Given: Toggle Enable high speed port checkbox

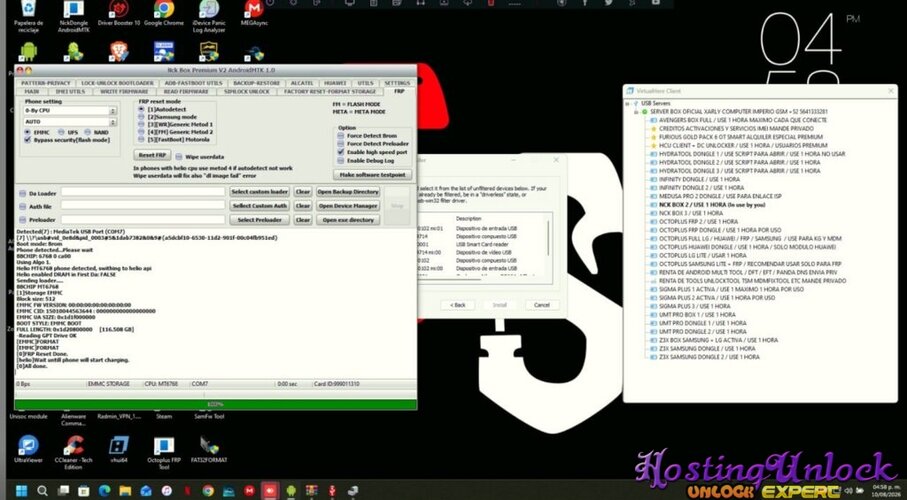Looking at the screenshot, I should (x=341, y=152).
